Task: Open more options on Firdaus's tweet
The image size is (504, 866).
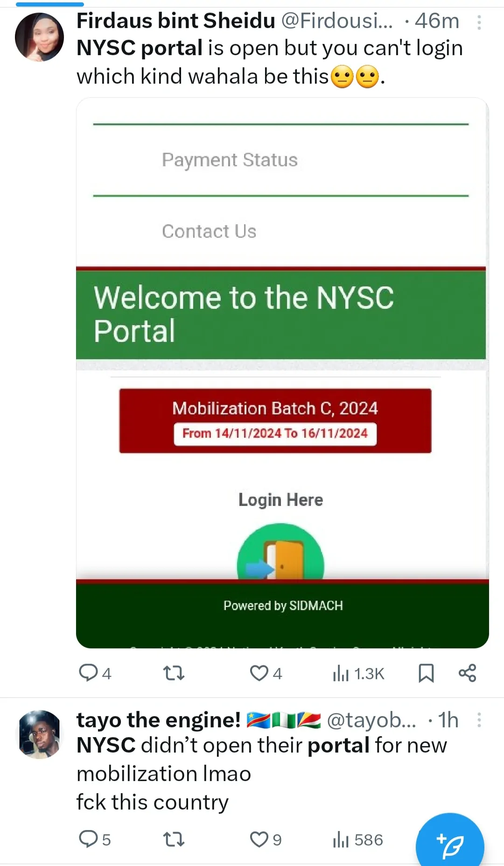Action: click(x=479, y=22)
